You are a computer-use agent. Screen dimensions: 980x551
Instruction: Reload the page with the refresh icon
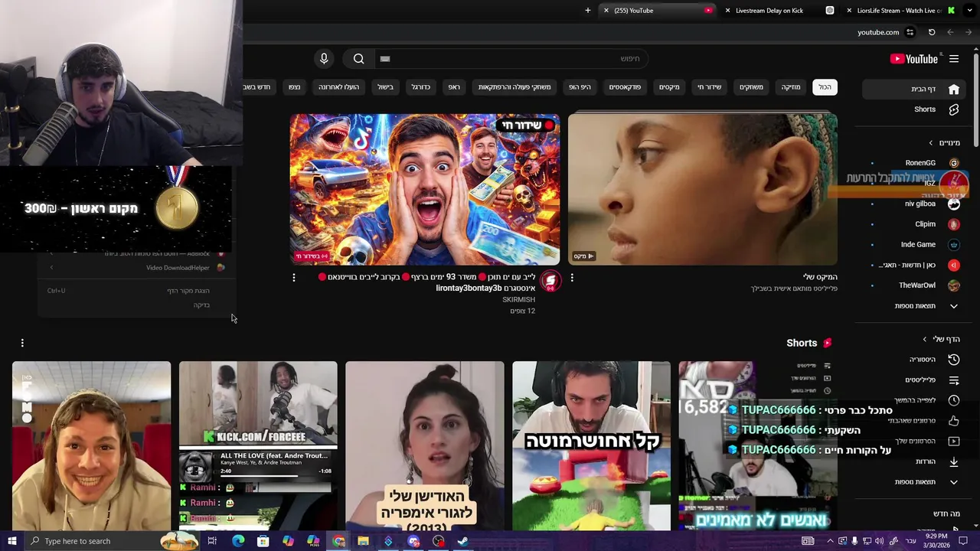click(x=932, y=32)
